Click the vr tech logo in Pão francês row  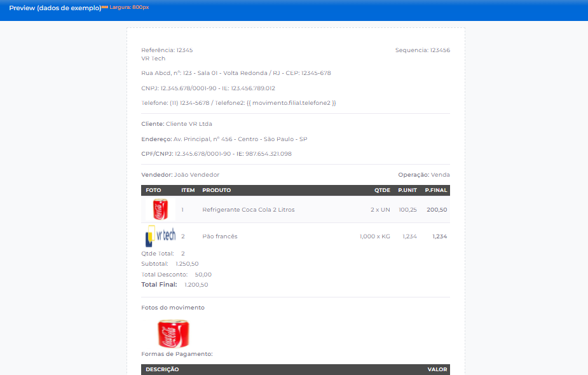pos(160,236)
